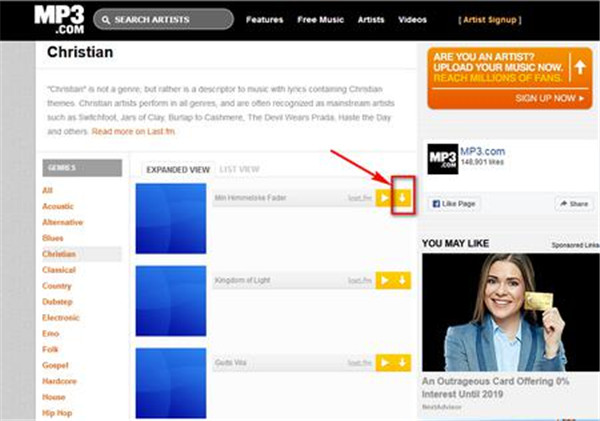Click Sign Up Now in orange banner
This screenshot has height=421, width=600.
pos(549,98)
